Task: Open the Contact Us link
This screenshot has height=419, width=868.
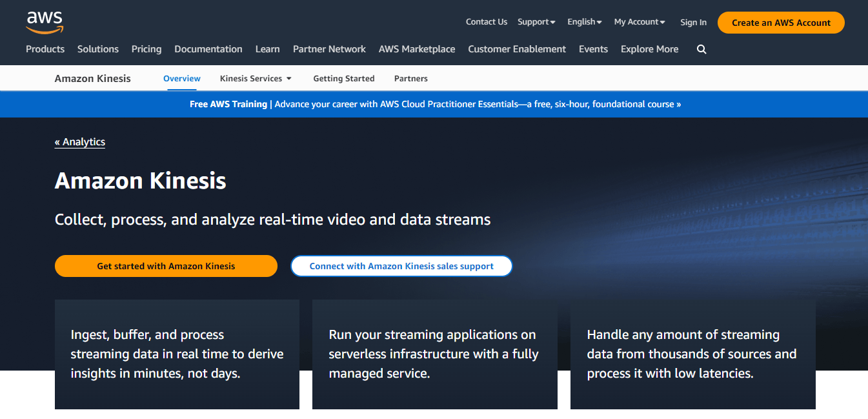Action: (486, 21)
